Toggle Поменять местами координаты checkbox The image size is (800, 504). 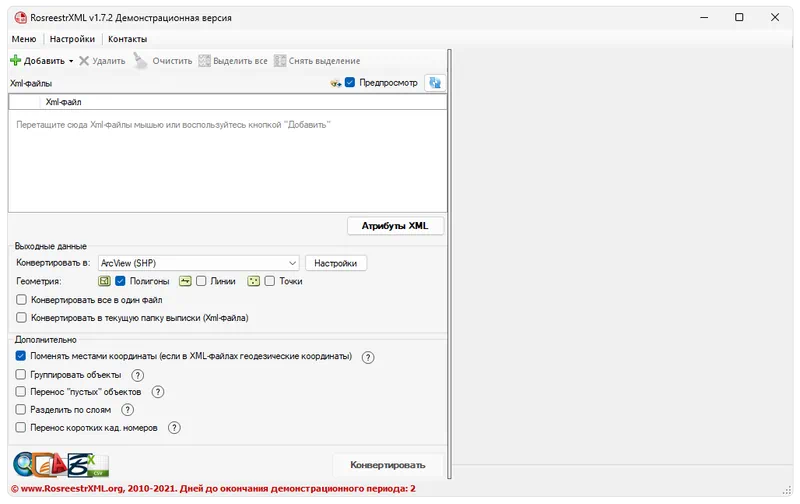point(20,356)
